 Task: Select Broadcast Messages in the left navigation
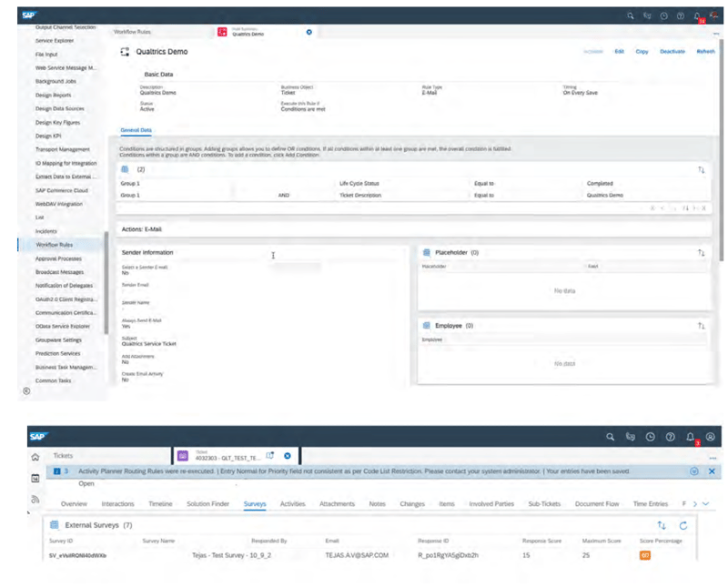(x=59, y=272)
